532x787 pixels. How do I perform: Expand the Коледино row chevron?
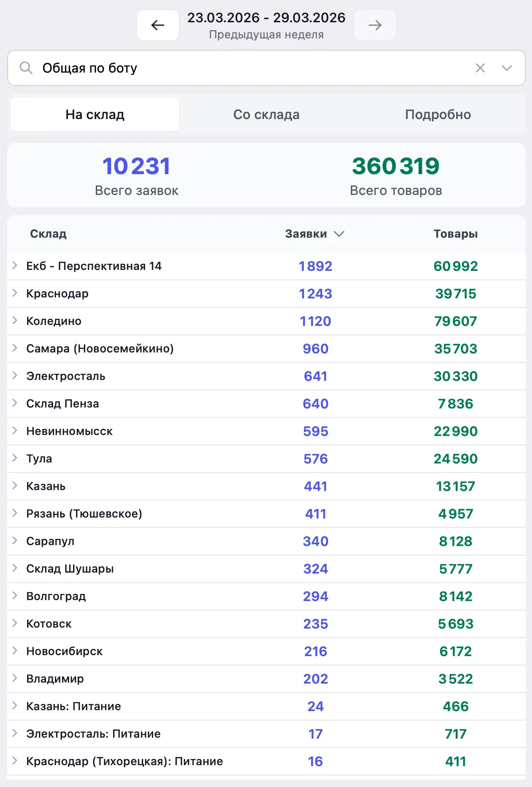pos(15,321)
